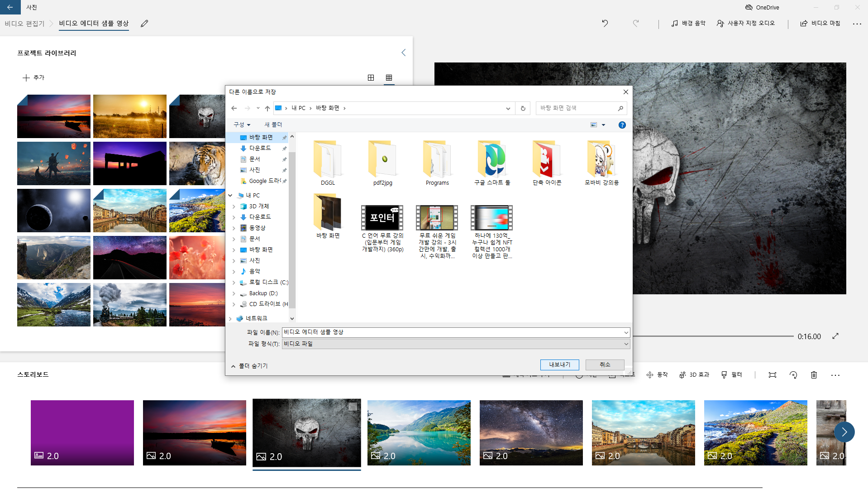Image resolution: width=868 pixels, height=489 pixels.
Task: Open the Organize (구성) menu
Action: point(242,125)
